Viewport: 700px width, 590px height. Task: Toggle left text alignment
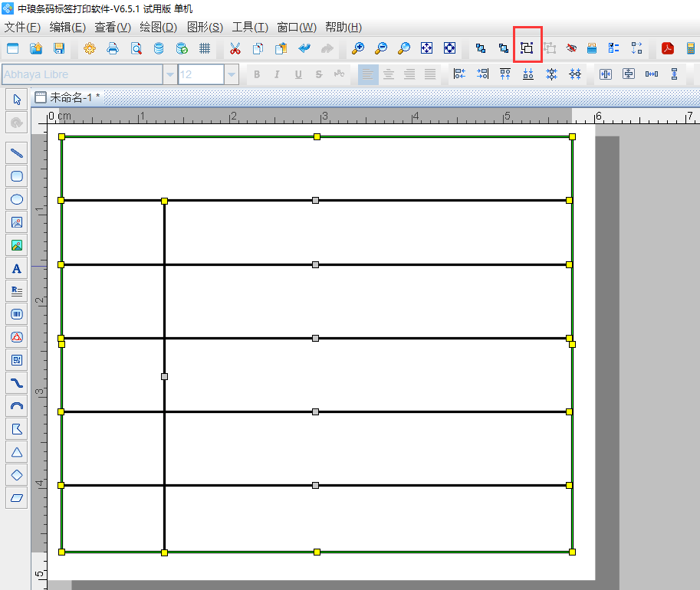368,74
